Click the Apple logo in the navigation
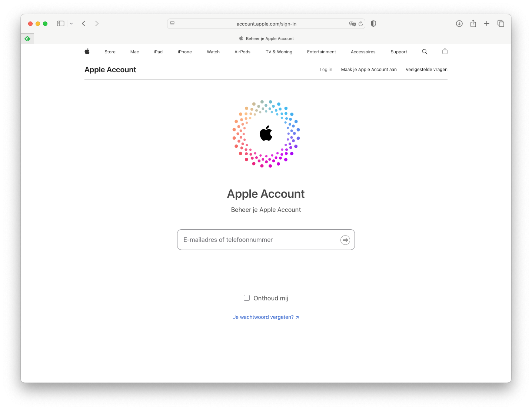The image size is (532, 410). click(87, 51)
